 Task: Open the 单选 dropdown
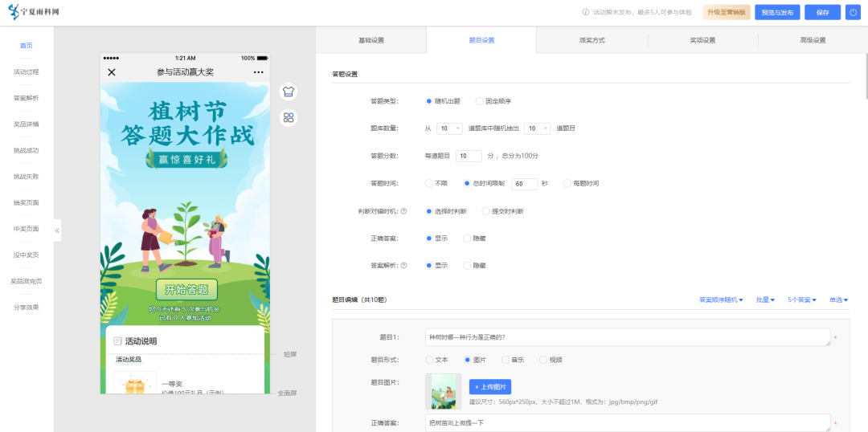point(838,300)
